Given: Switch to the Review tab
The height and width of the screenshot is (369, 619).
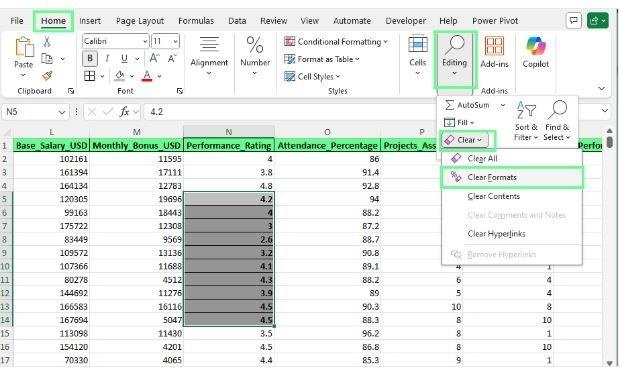Looking at the screenshot, I should pos(274,21).
